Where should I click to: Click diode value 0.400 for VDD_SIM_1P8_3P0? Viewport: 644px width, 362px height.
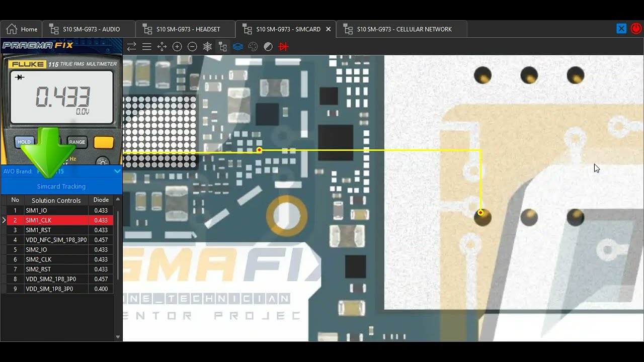101,289
